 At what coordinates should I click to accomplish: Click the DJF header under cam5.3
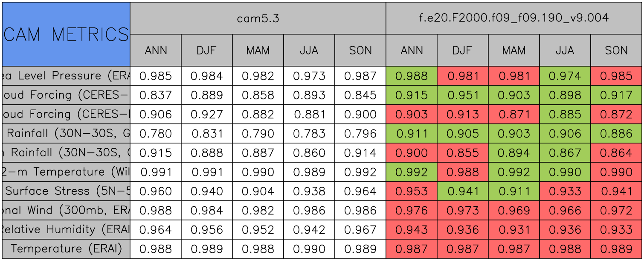click(207, 50)
